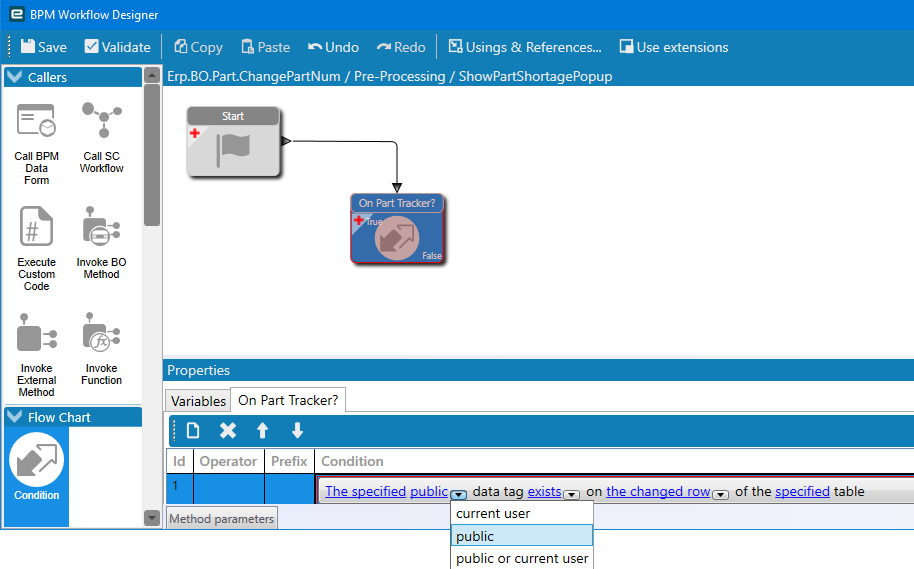Image resolution: width=914 pixels, height=569 pixels.
Task: Click the Id column header
Action: (179, 461)
